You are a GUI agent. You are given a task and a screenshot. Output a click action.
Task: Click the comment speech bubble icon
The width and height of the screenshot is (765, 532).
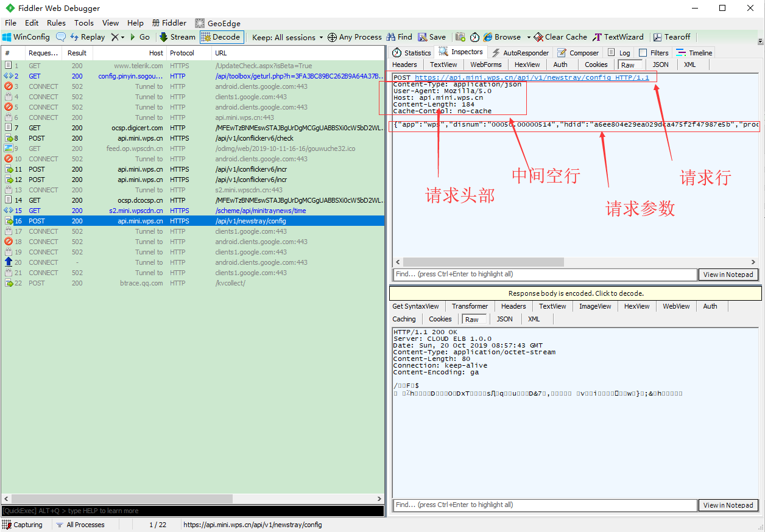[x=61, y=37]
